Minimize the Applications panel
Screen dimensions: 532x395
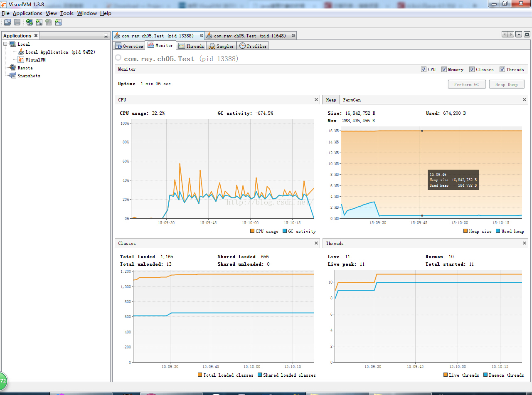[x=106, y=36]
